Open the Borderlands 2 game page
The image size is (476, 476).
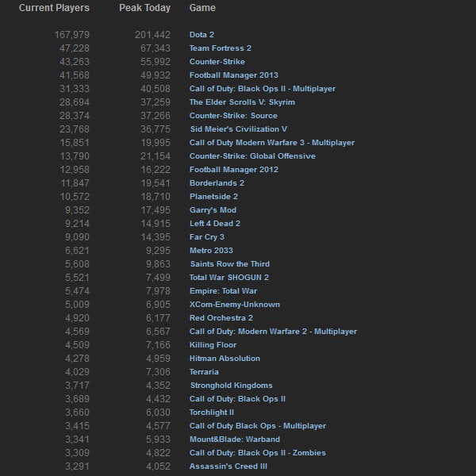click(217, 183)
